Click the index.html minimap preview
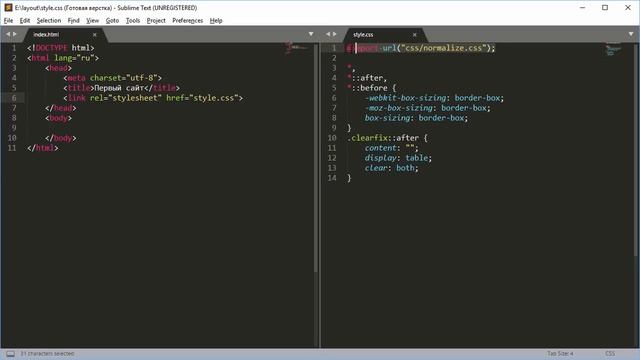The width and height of the screenshot is (640, 360). pos(297,48)
